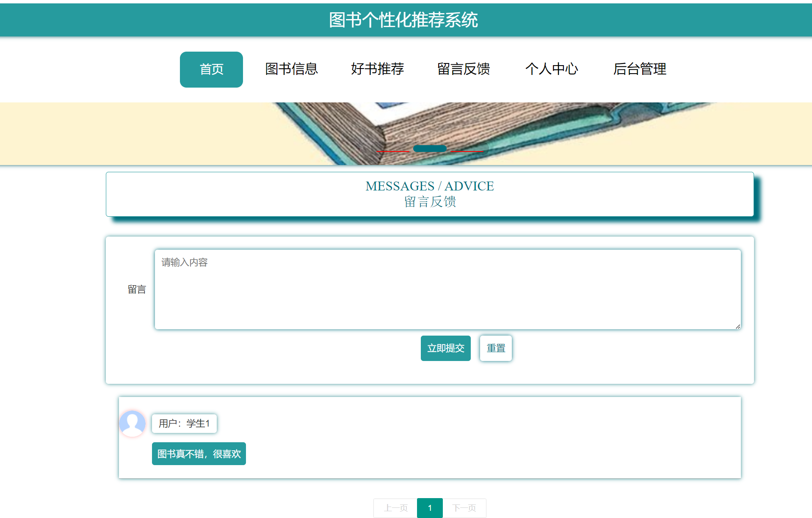Open the 个人中心 page
This screenshot has width=812, height=518.
[x=552, y=69]
